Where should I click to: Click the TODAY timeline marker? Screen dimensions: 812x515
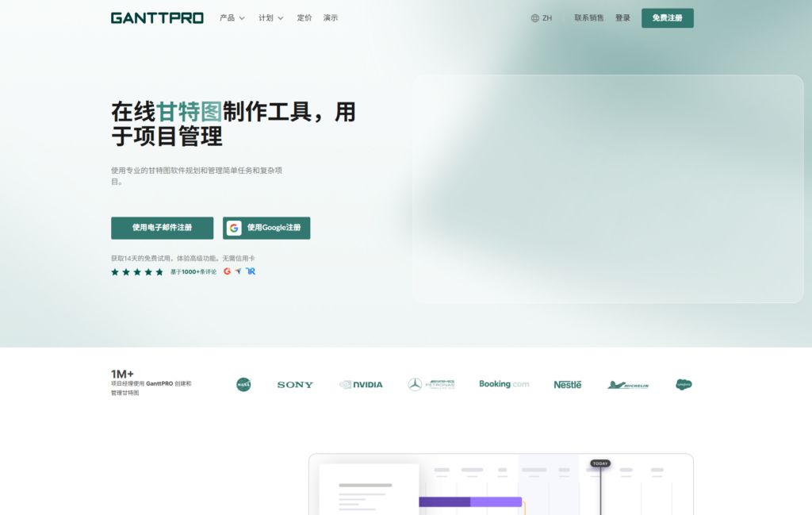coord(600,463)
